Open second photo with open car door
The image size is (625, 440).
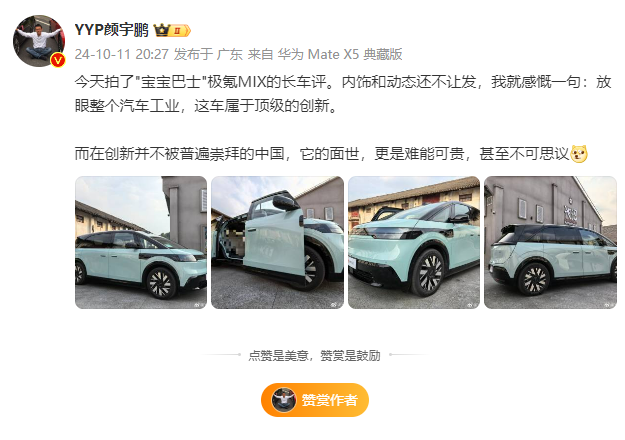[x=277, y=242]
